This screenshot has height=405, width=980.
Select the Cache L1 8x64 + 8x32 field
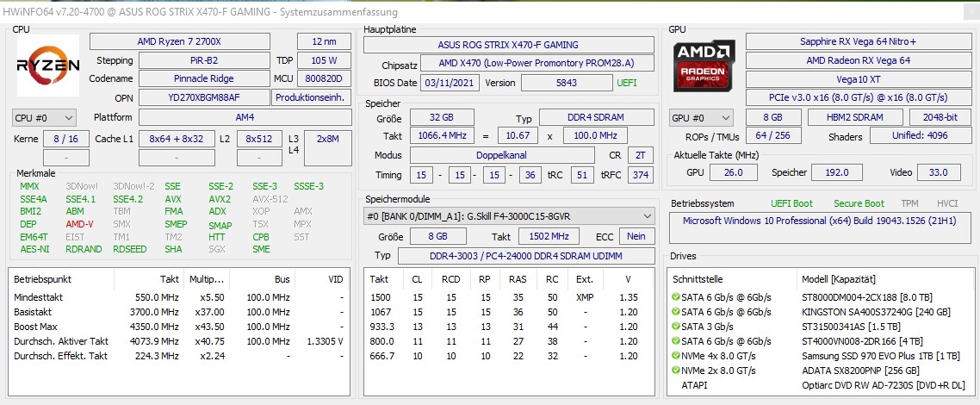(x=177, y=139)
